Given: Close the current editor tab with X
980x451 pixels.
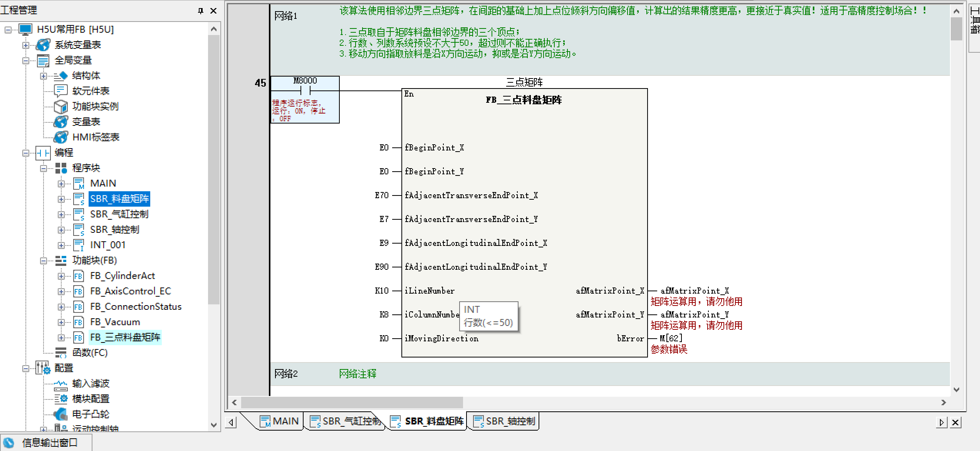Looking at the screenshot, I should click(955, 423).
